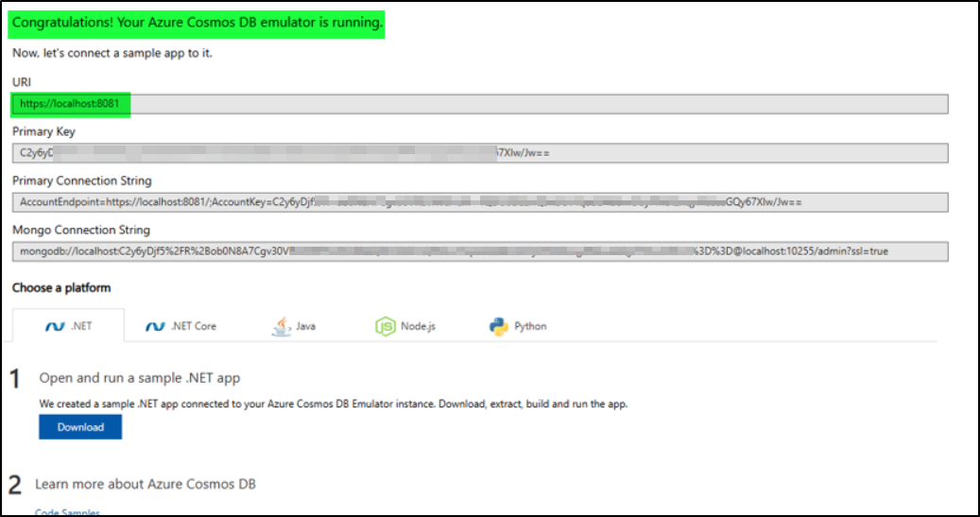Select the .NET platform tab
This screenshot has height=517, width=980.
click(x=68, y=326)
